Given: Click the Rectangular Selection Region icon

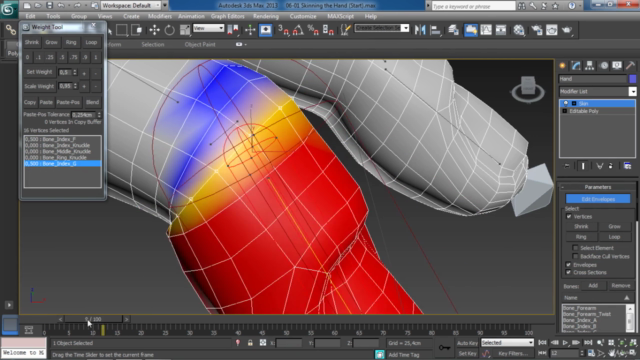Looking at the screenshot, I should click(x=121, y=30).
